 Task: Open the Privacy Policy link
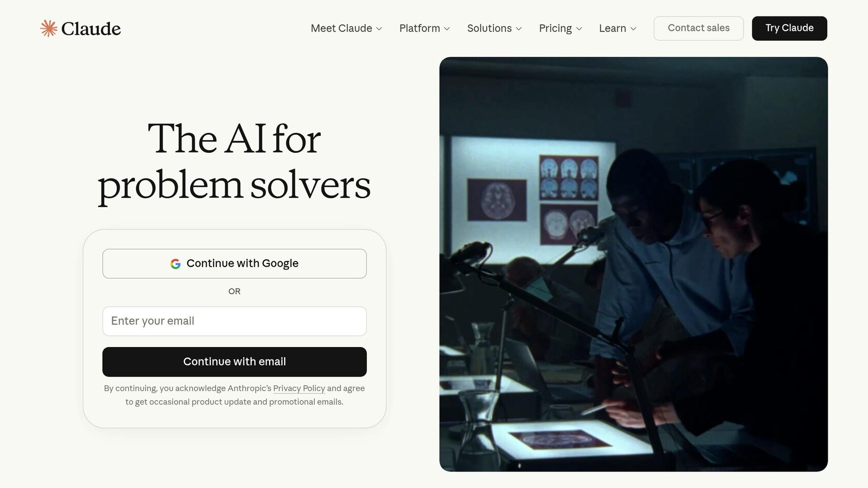pyautogui.click(x=299, y=388)
